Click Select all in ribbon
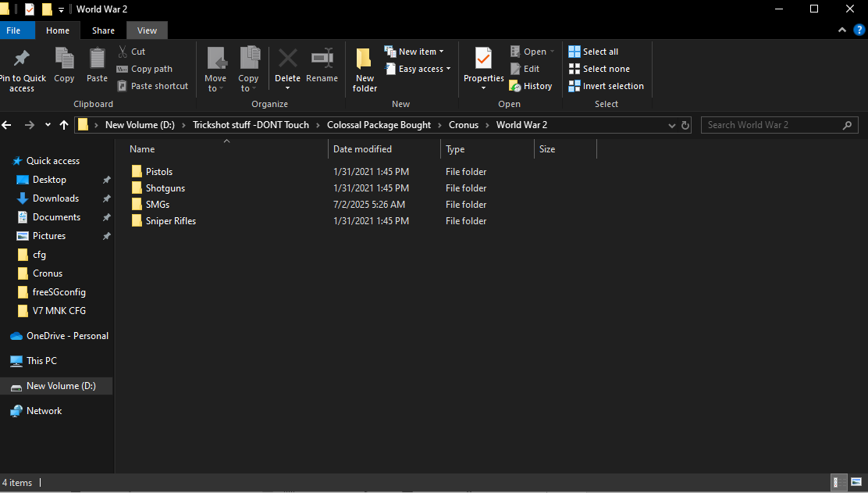 point(593,52)
